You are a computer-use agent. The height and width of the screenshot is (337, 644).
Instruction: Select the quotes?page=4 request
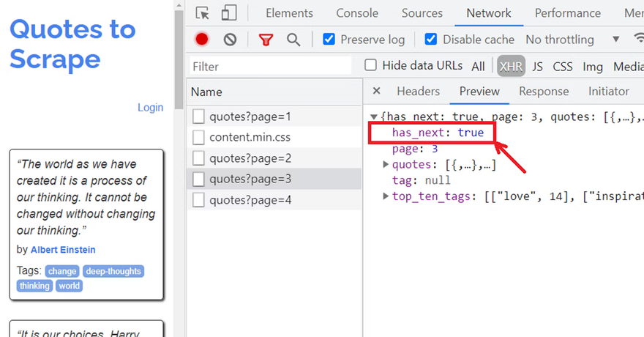coord(250,200)
